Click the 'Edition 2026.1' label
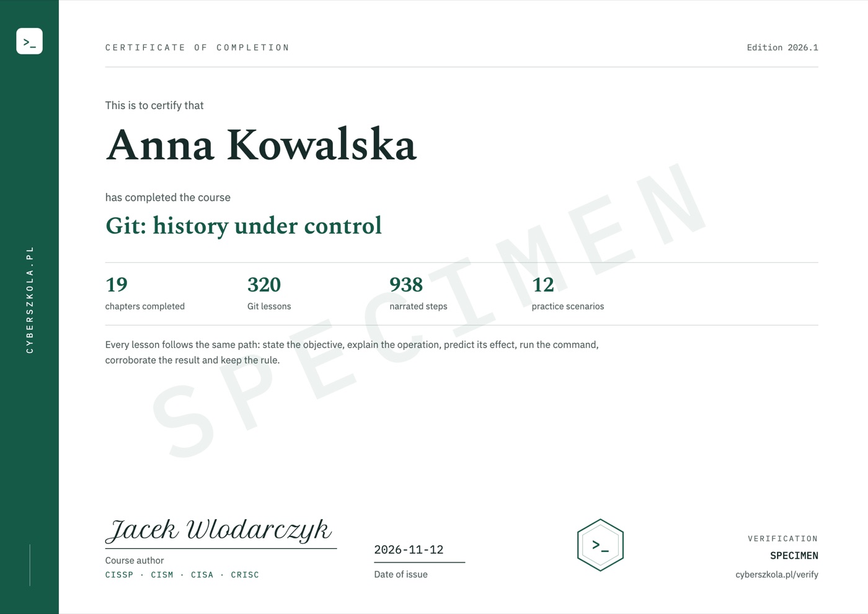 pyautogui.click(x=782, y=48)
